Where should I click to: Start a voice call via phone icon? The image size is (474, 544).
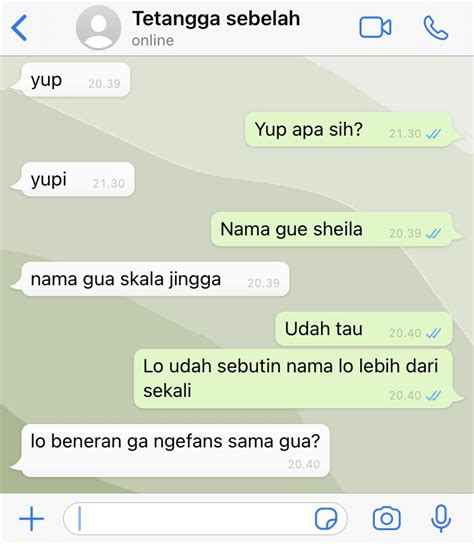[x=436, y=28]
